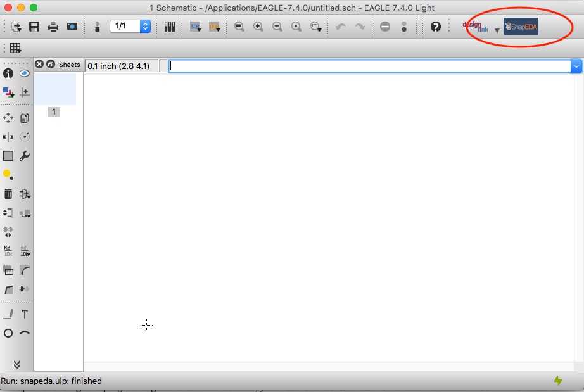Open the command history dropdown arrow
The image size is (584, 392).
[576, 66]
